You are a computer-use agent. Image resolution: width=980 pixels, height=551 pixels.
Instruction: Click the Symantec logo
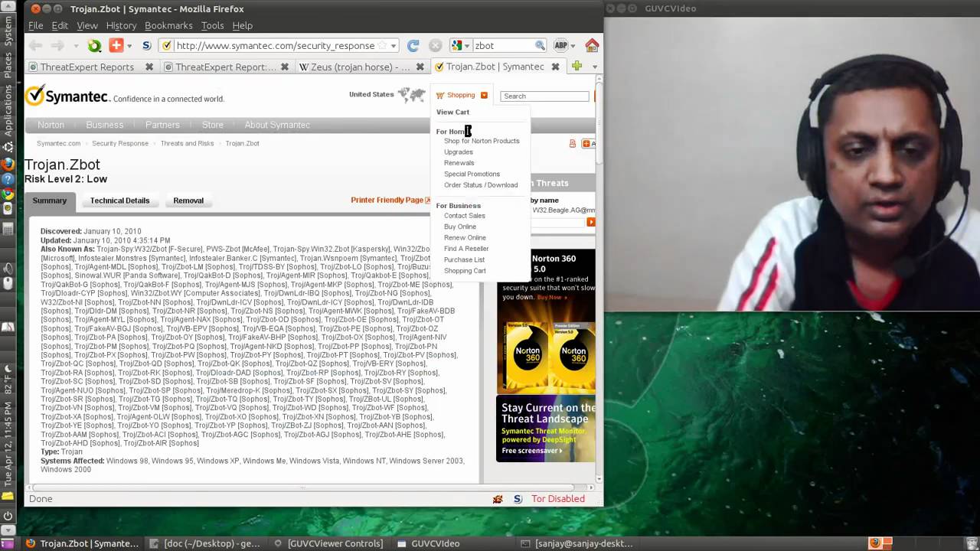[67, 96]
